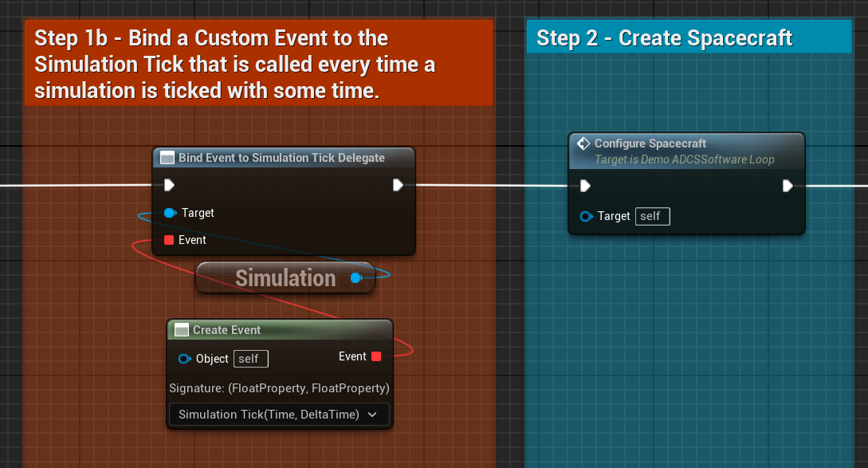This screenshot has width=868, height=468.
Task: Click the Simulation variable's blue output pin
Action: pos(356,277)
